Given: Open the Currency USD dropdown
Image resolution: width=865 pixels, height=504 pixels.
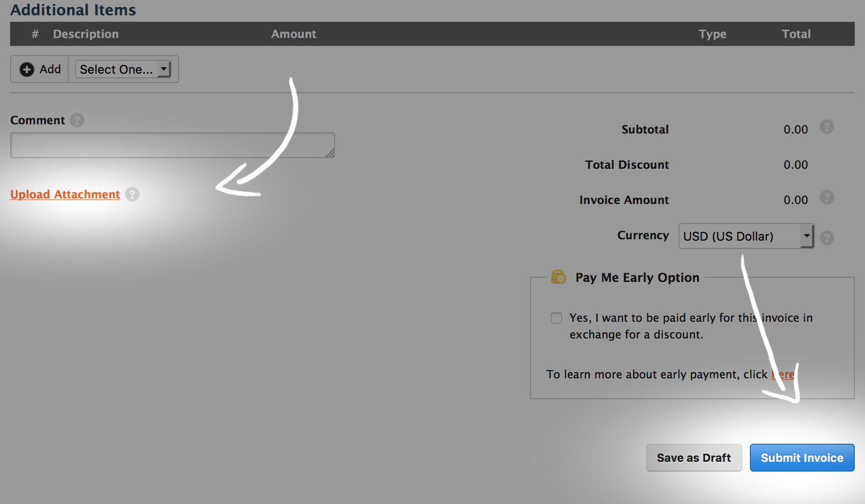Looking at the screenshot, I should (x=746, y=236).
